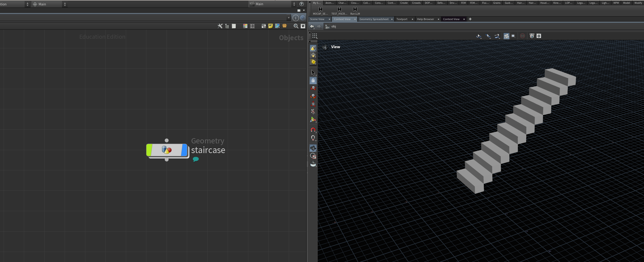Open the node shape palette
Viewport: 644px width, 262px height.
point(252,26)
